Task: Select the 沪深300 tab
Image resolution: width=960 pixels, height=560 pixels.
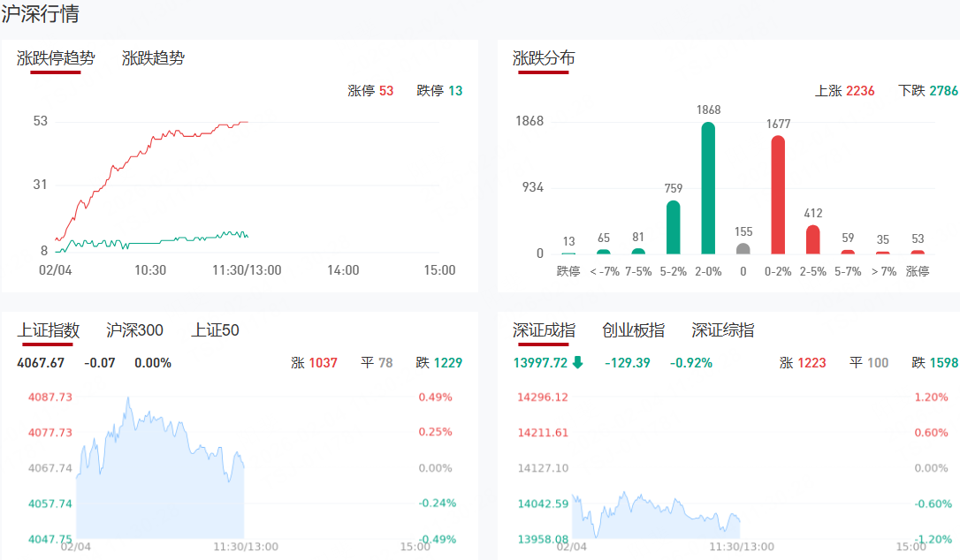Action: click(x=134, y=331)
